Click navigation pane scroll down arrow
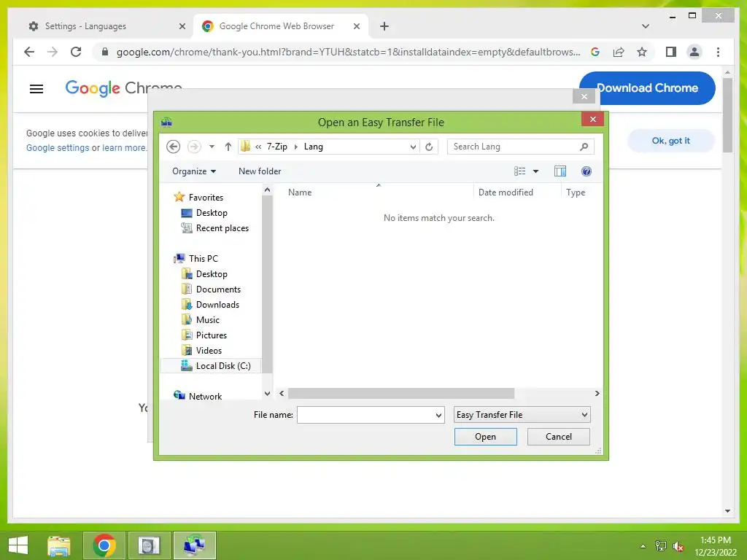Viewport: 747px width, 560px height. [x=267, y=394]
